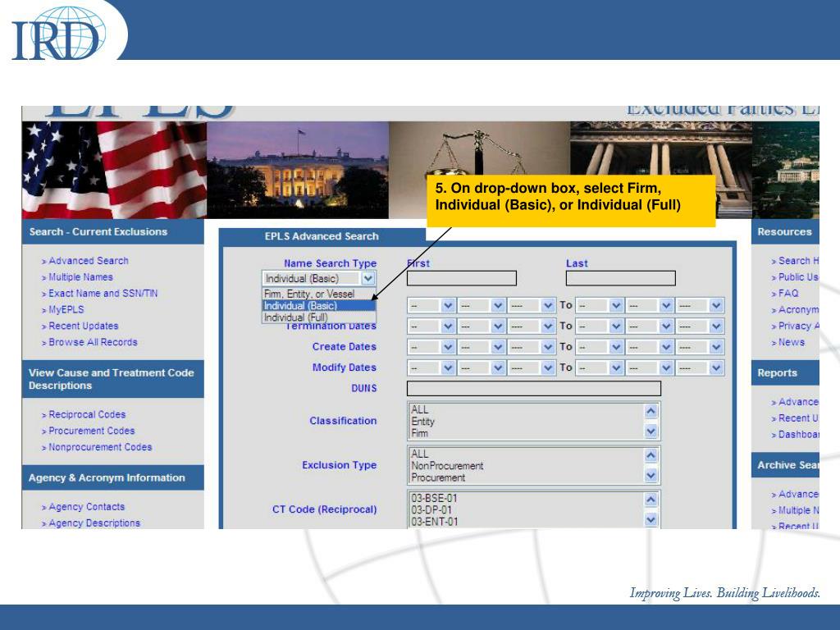Screen dimensions: 840x630
Task: Select 'ALL' in Exclusion Type list
Action: pyautogui.click(x=419, y=454)
